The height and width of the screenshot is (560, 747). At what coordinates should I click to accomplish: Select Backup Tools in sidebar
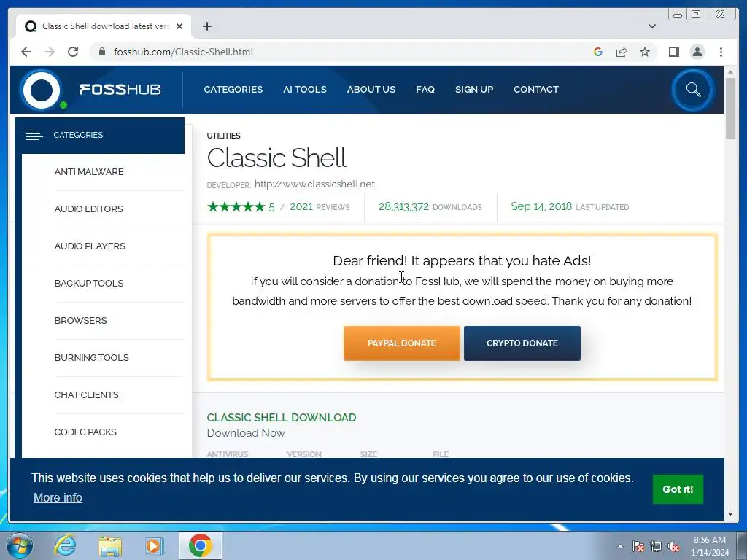tap(88, 284)
